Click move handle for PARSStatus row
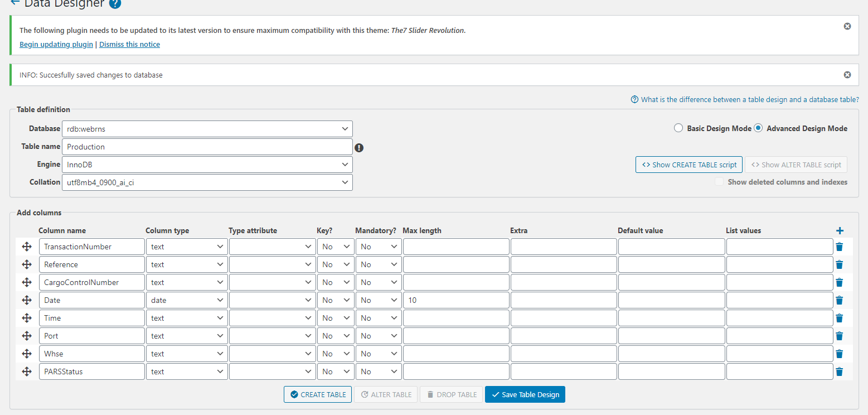The image size is (868, 415). (27, 371)
